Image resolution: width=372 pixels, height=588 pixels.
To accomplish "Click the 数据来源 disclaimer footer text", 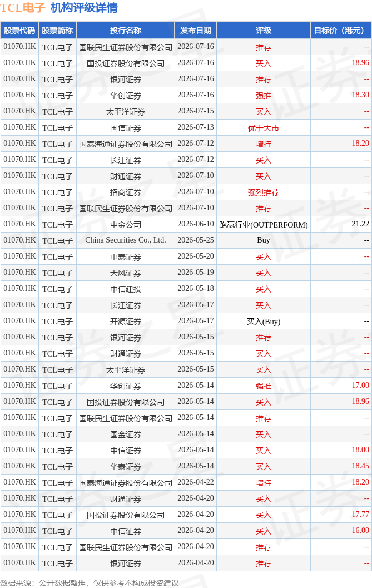I will tap(90, 583).
